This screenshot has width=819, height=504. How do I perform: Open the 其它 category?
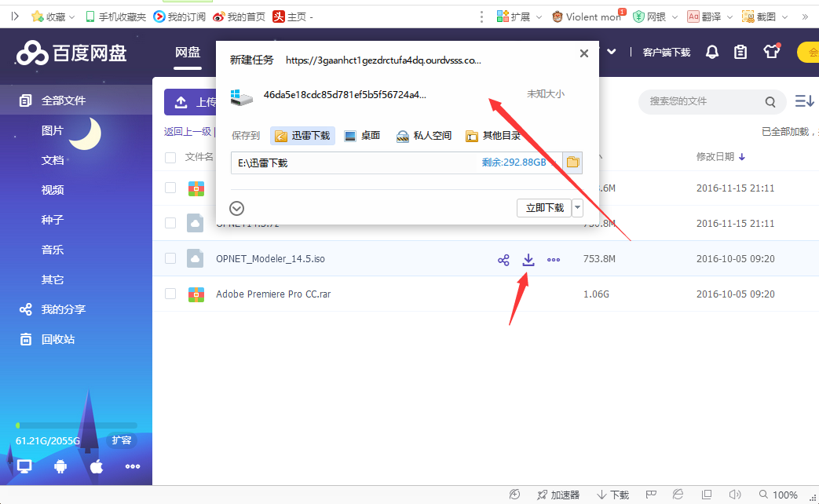(x=53, y=279)
